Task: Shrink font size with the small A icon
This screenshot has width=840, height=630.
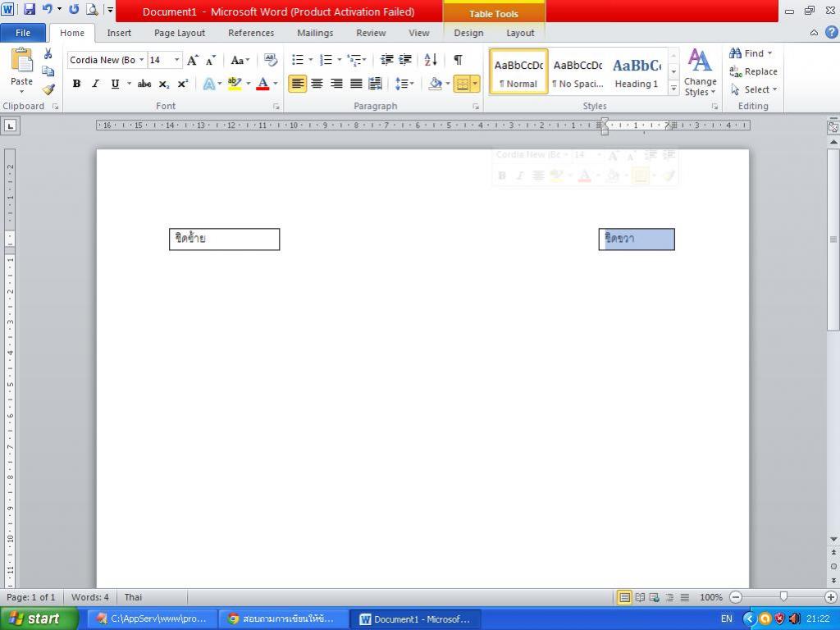Action: 211,60
